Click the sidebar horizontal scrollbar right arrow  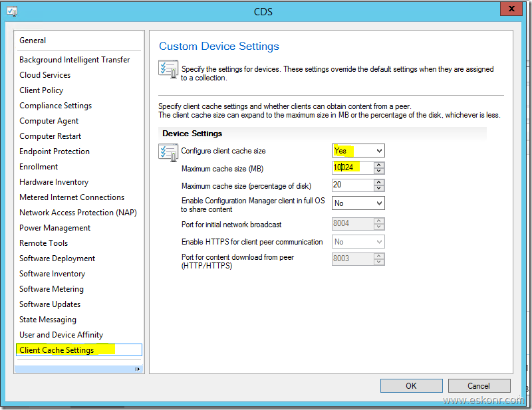(138, 369)
